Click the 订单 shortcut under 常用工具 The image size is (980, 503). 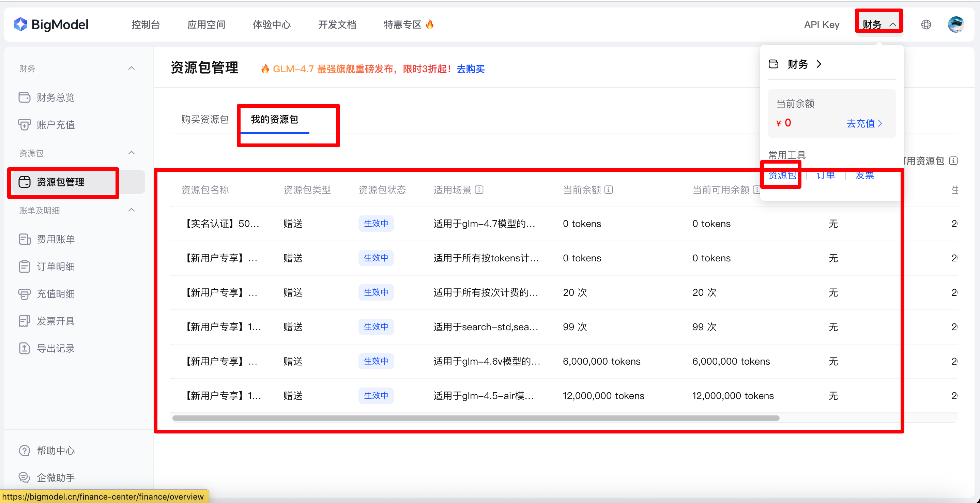click(x=826, y=176)
